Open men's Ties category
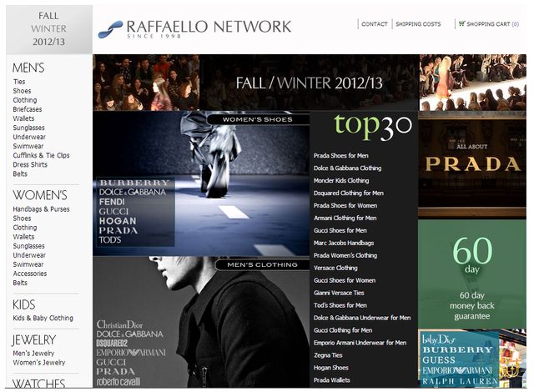 pos(19,82)
